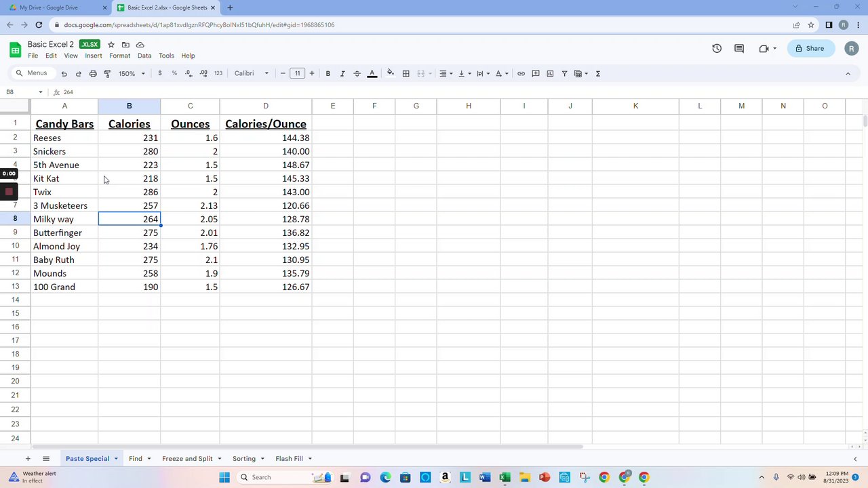Image resolution: width=868 pixels, height=488 pixels.
Task: Create a filter from the toolbar
Action: point(564,73)
